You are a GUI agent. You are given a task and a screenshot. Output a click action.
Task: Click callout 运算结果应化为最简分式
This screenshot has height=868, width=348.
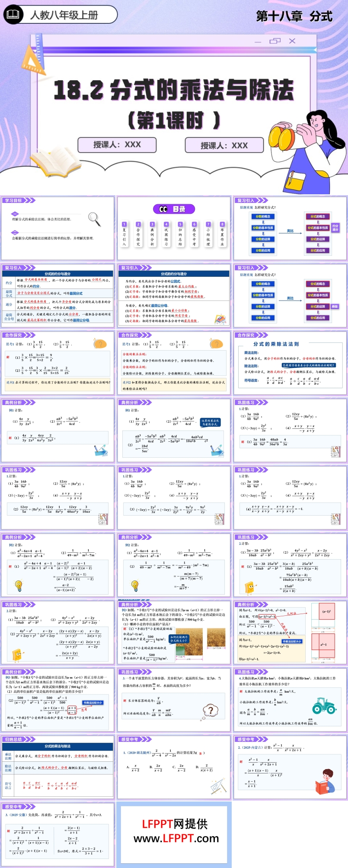pos(211,422)
